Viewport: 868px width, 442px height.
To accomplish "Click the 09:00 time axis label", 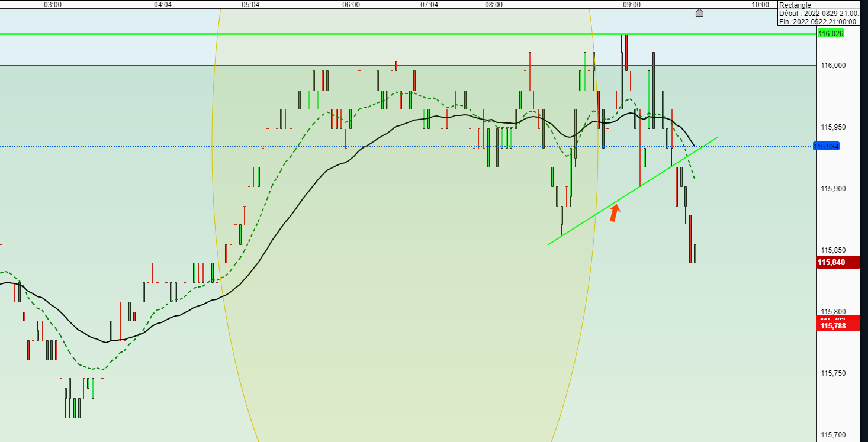I will coord(632,5).
